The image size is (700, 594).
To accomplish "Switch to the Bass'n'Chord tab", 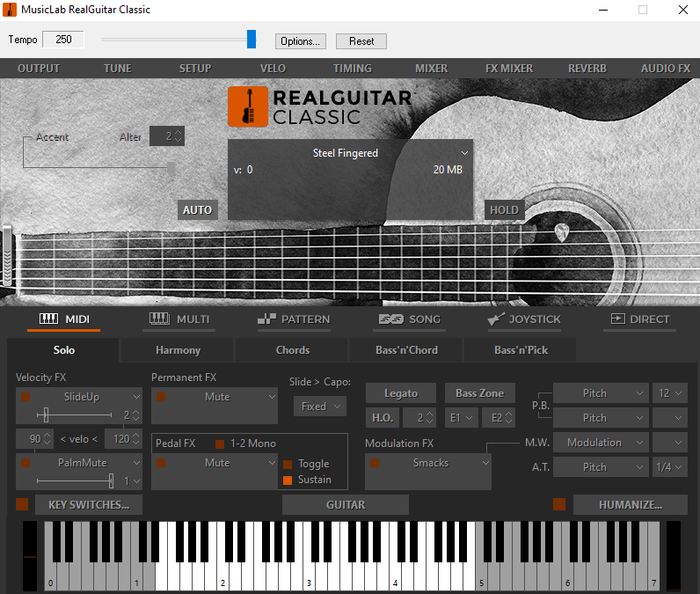I will pyautogui.click(x=406, y=350).
